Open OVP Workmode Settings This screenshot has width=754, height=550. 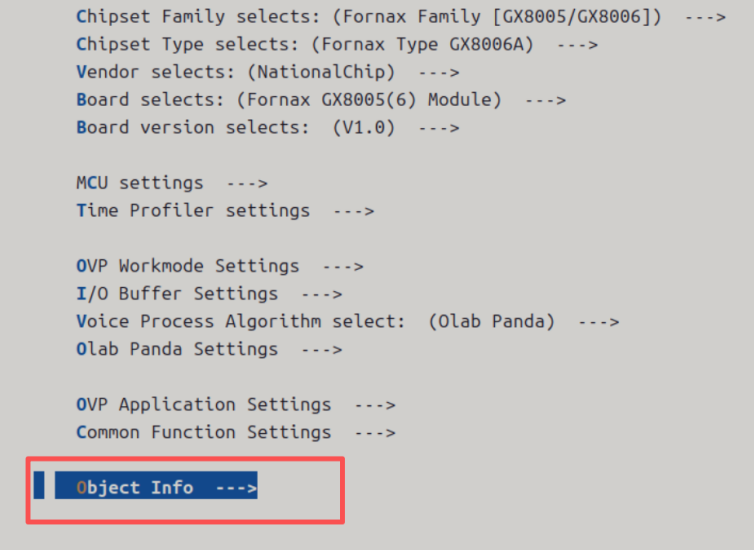tap(220, 266)
